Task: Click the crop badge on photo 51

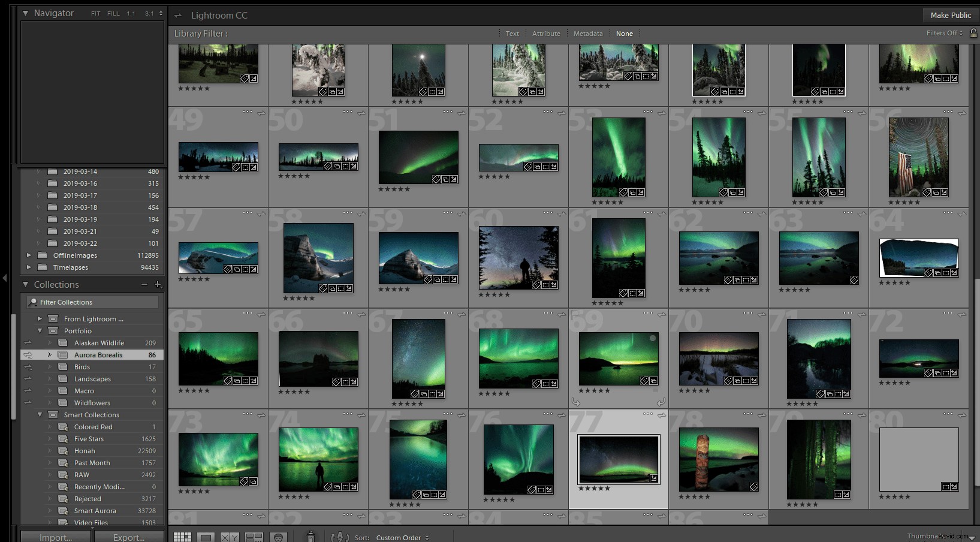Action: coord(446,179)
